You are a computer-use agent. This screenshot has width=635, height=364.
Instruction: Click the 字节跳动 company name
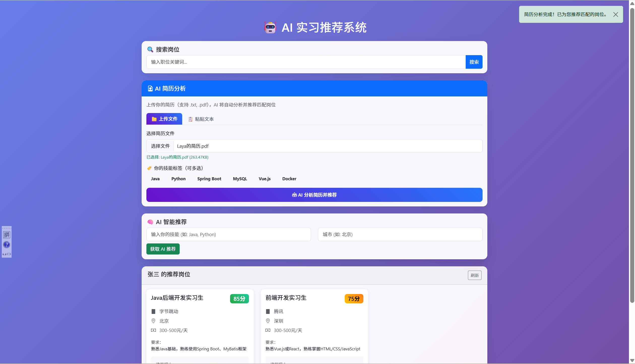point(169,311)
